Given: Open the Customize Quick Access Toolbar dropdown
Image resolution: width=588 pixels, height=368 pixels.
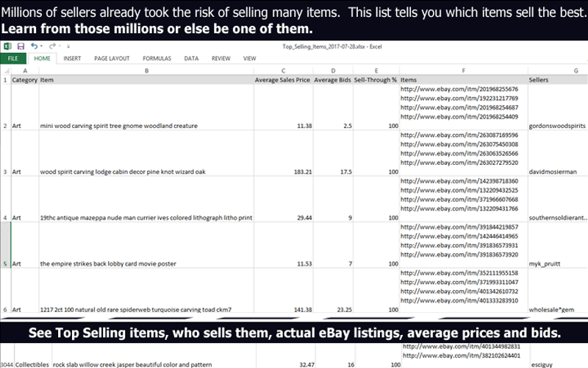Looking at the screenshot, I should 68,46.
